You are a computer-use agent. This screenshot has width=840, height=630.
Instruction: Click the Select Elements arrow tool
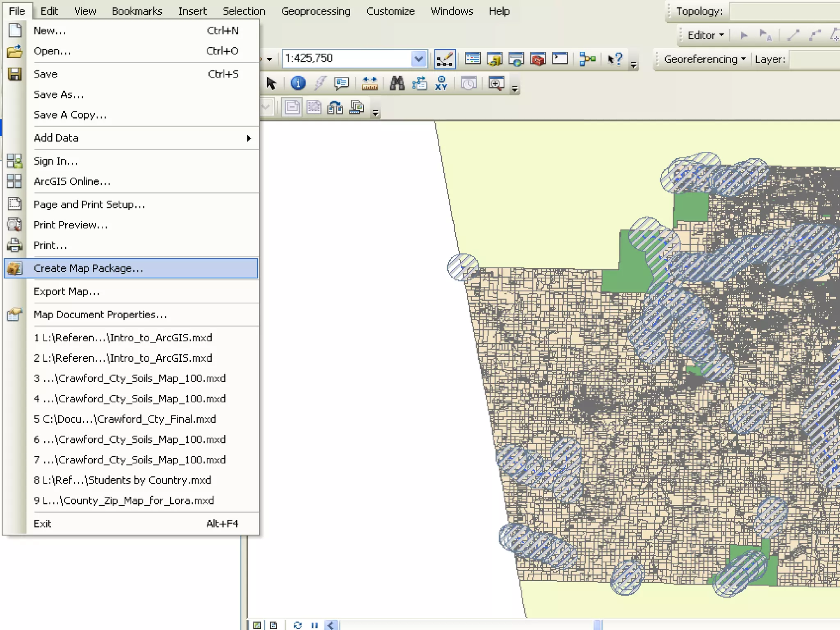click(271, 83)
